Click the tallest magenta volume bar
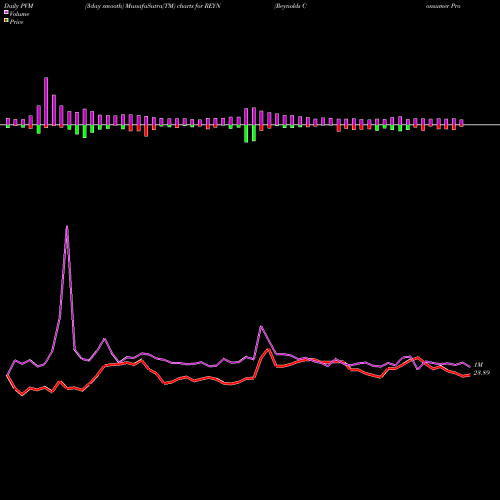The height and width of the screenshot is (500, 500). [x=46, y=102]
